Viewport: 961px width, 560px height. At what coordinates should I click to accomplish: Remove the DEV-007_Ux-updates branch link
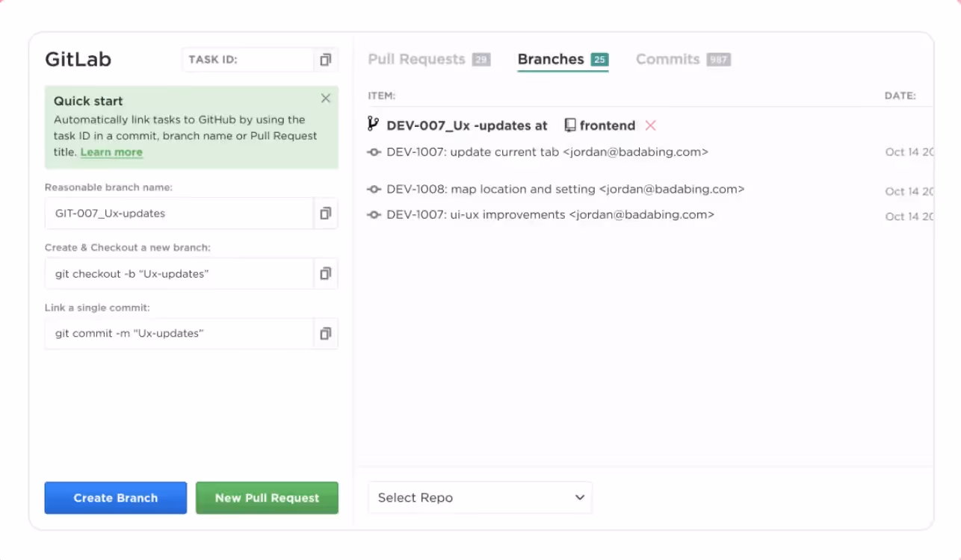pyautogui.click(x=651, y=125)
